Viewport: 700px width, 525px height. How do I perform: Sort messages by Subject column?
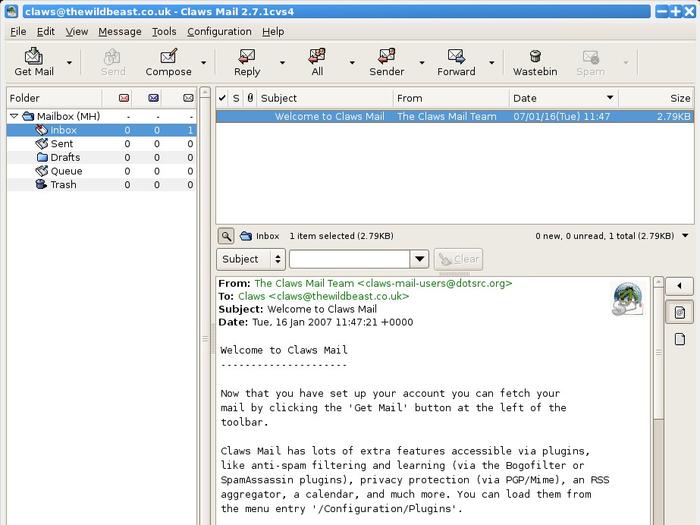point(325,98)
